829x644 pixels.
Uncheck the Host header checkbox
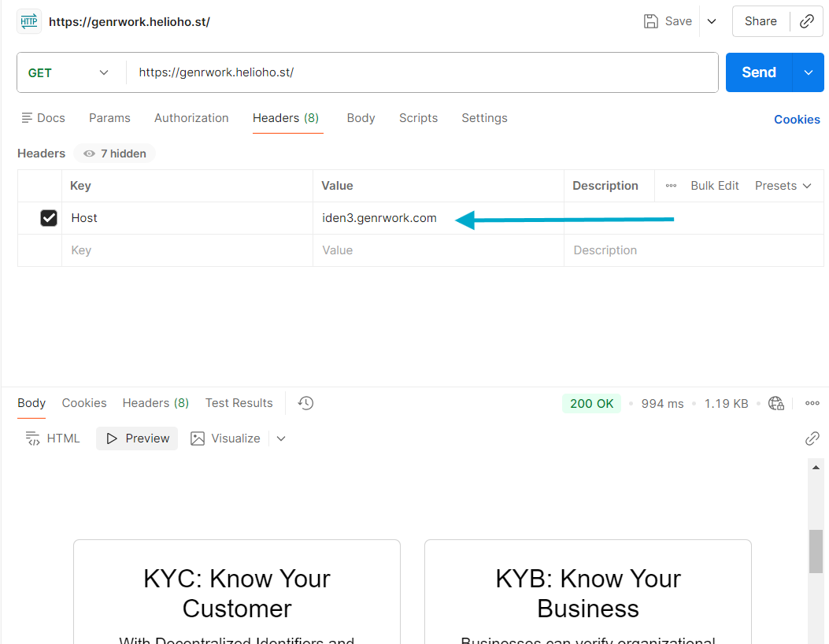tap(49, 218)
